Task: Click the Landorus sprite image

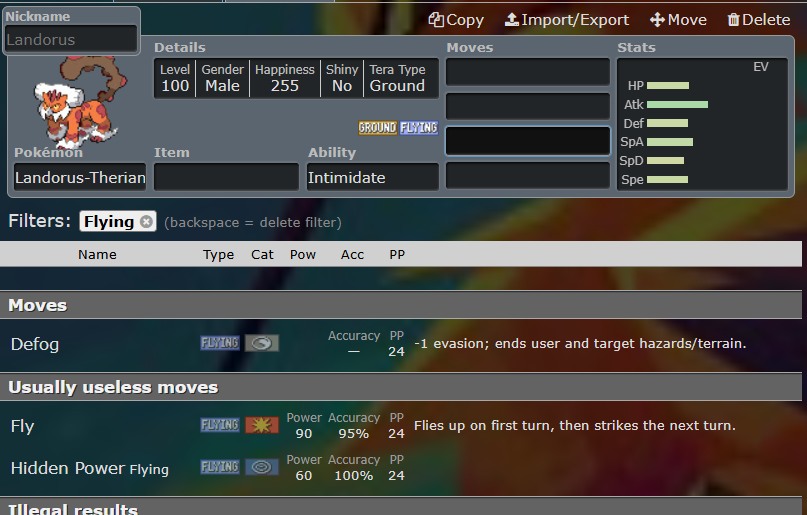Action: (80, 101)
